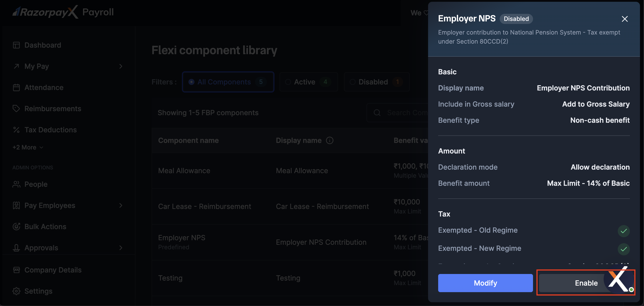Click the Settings gear icon

point(16,291)
